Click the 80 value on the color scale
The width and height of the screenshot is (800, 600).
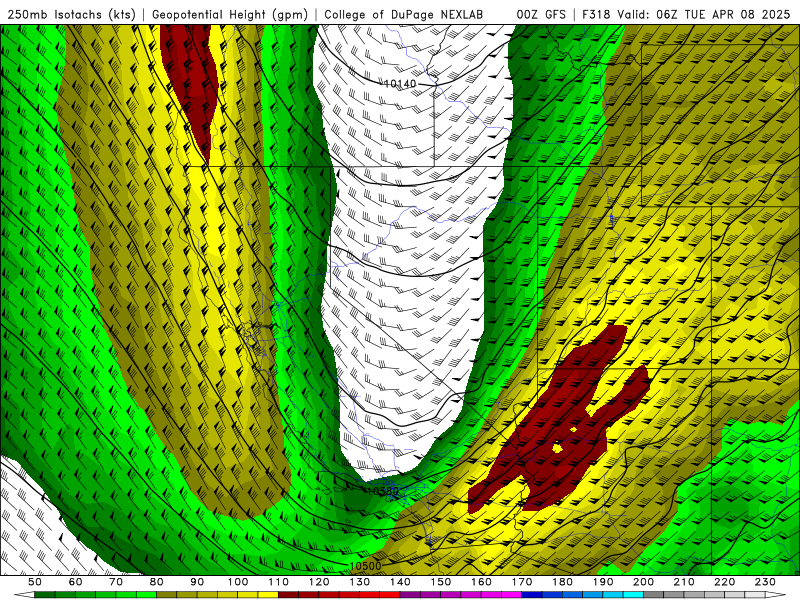[156, 582]
